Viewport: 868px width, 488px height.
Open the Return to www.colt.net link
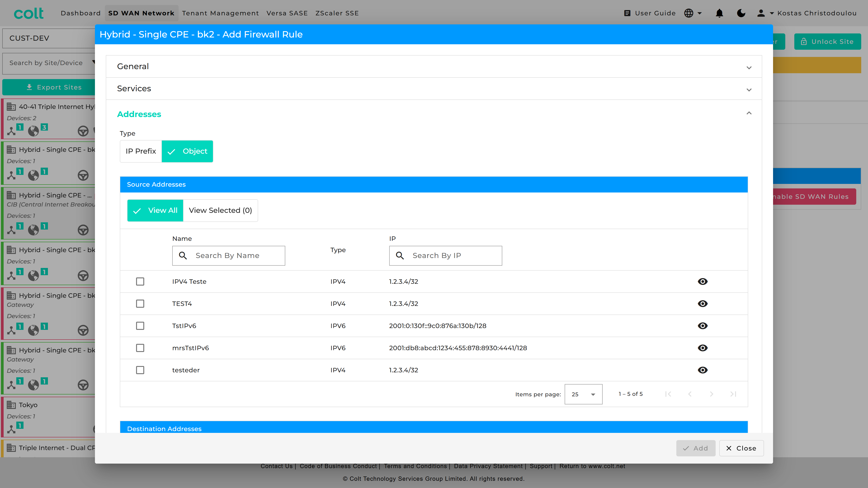(x=592, y=466)
